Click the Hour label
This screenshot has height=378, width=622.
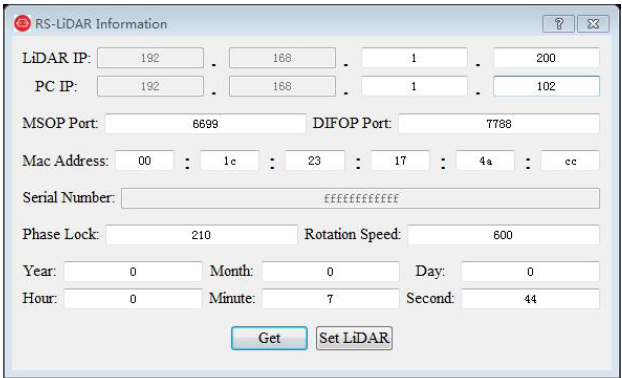(x=40, y=298)
